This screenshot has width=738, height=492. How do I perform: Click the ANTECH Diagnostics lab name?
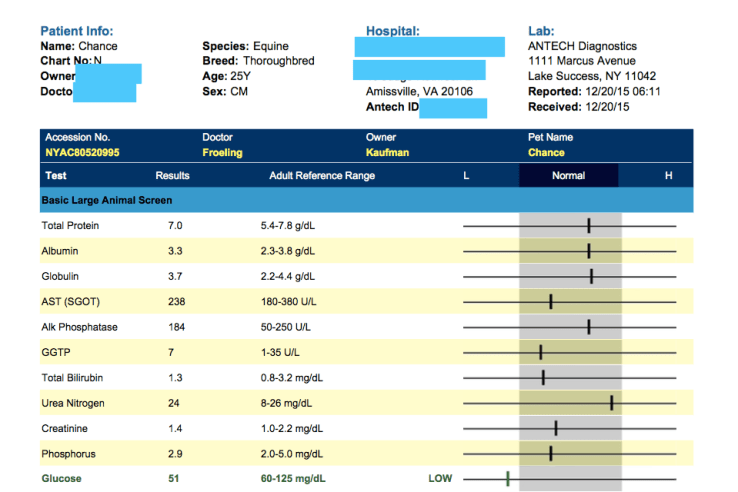click(582, 46)
